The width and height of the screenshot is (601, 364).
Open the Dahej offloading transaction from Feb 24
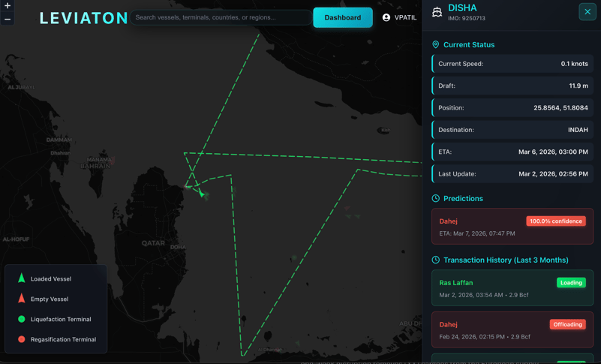click(512, 330)
